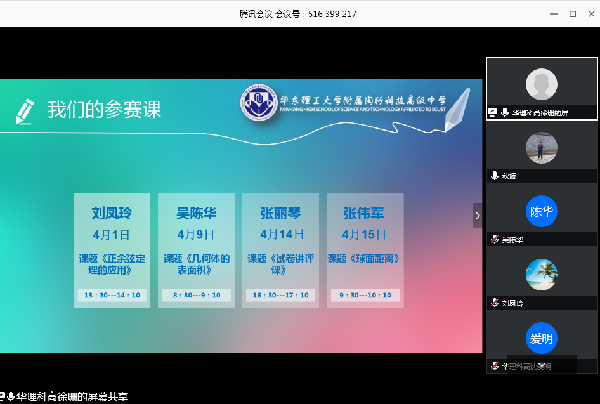This screenshot has width=600, height=404.
Task: Click the muted microphone icon beside 刘凤玲
Action: pyautogui.click(x=495, y=303)
